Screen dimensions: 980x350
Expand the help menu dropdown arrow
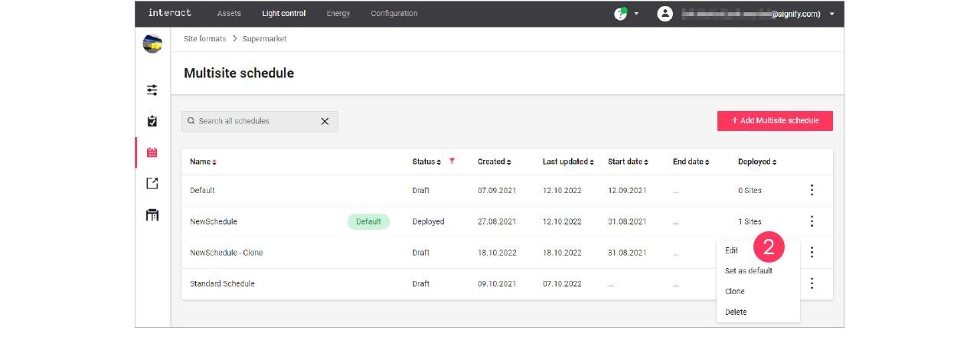point(636,14)
